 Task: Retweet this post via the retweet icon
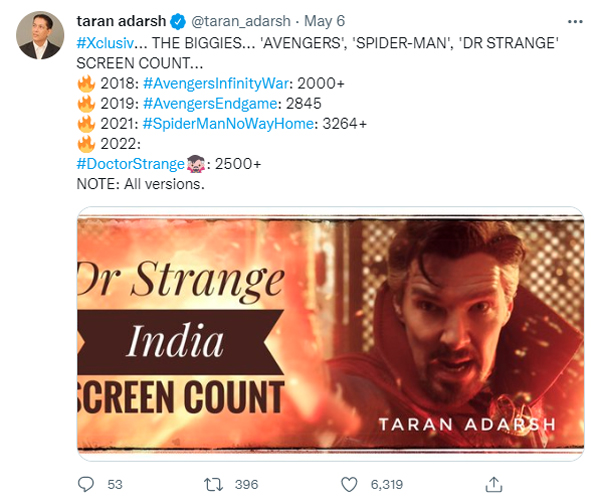[212, 483]
